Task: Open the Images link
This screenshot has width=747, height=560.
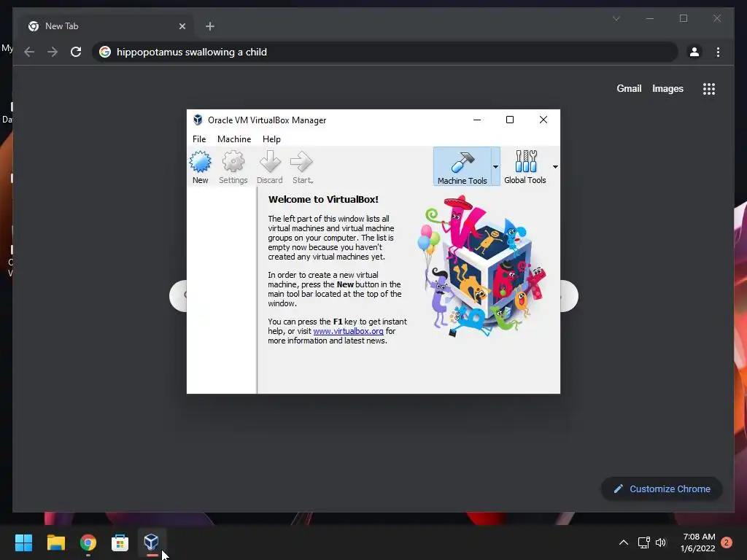Action: 667,88
